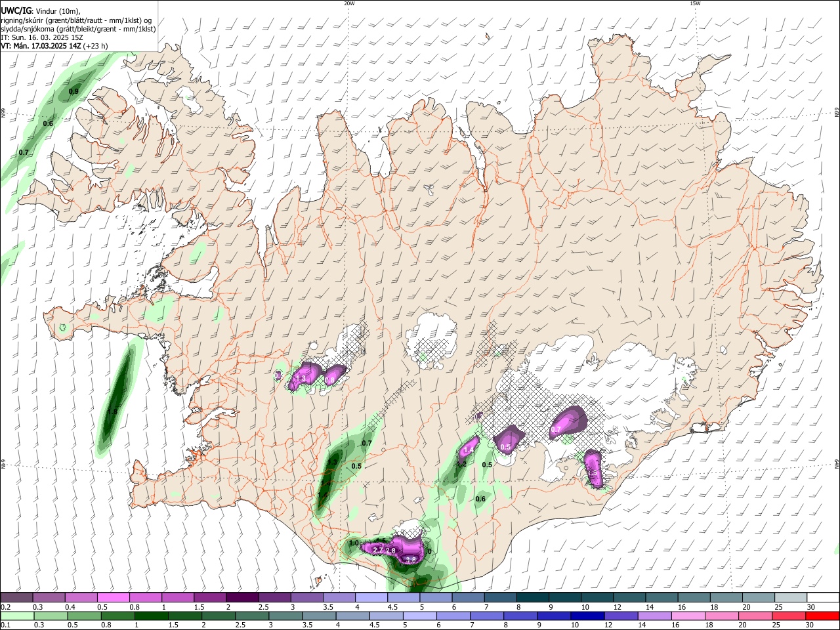Pick the red-orange 25–30 rain scale swatch
This screenshot has height=630, width=840.
[x=789, y=616]
